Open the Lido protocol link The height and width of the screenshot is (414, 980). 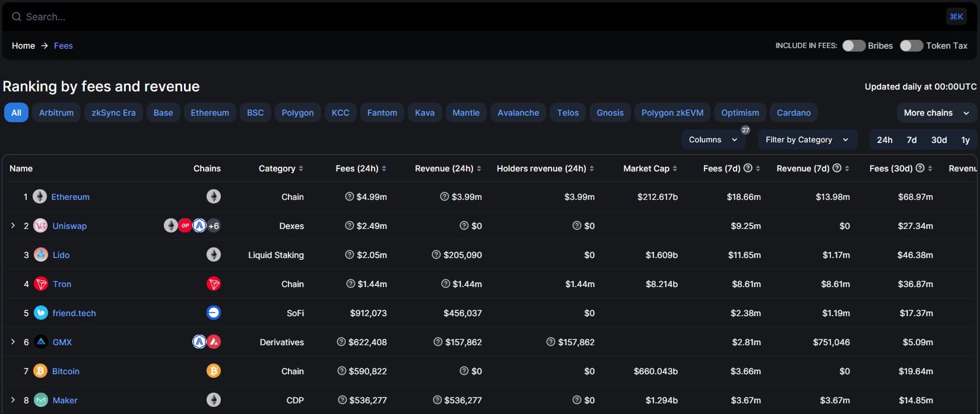click(x=61, y=255)
